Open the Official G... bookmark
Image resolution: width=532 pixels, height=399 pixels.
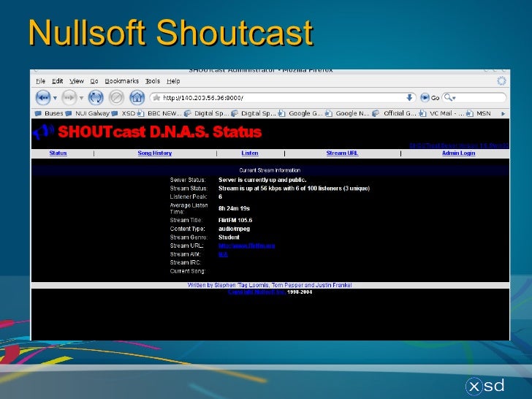[394, 113]
